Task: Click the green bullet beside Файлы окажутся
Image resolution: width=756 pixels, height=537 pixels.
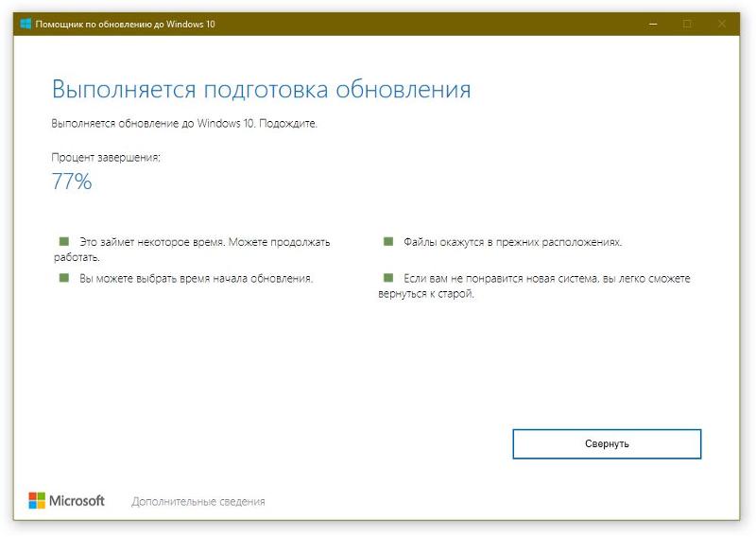Action: point(388,241)
